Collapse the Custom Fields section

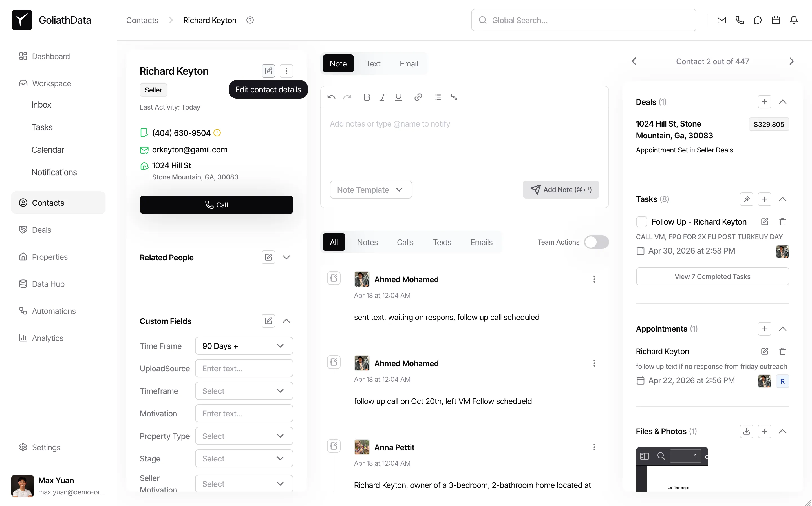point(286,321)
